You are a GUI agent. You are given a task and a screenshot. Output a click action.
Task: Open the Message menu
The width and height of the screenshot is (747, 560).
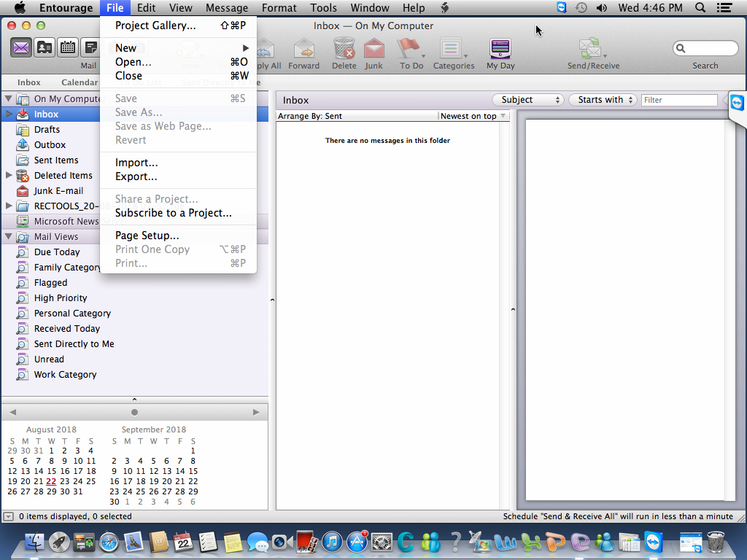(227, 7)
